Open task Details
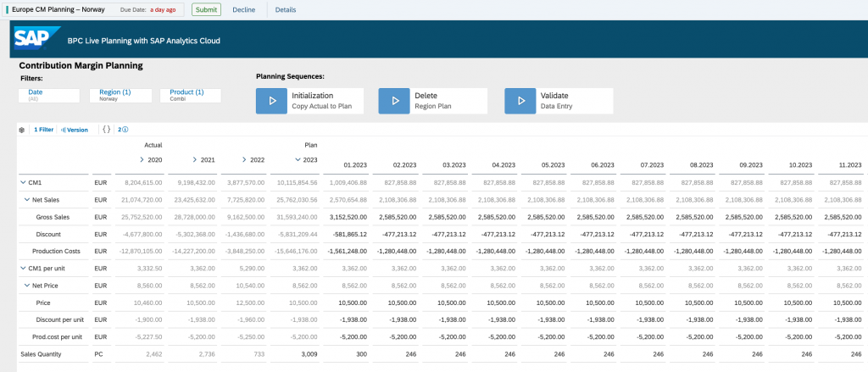Screen dimensions: 868x372 coord(285,9)
